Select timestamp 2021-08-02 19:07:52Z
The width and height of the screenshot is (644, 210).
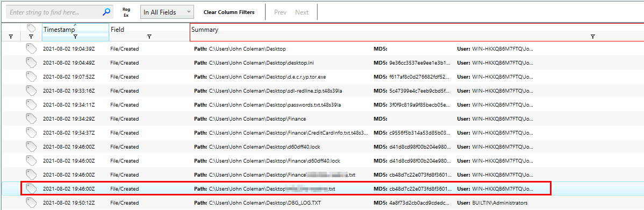pos(69,77)
